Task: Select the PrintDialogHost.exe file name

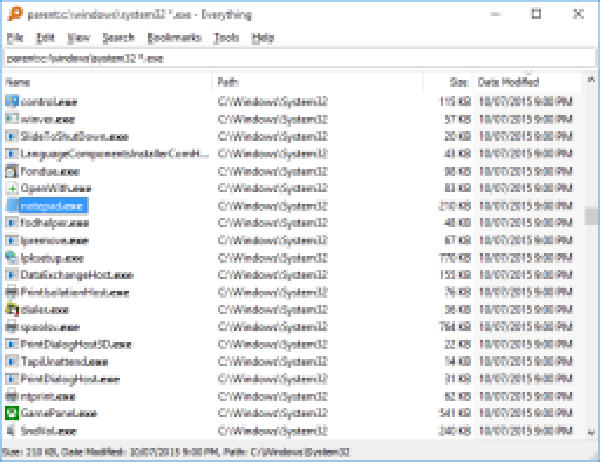Action: coord(70,379)
